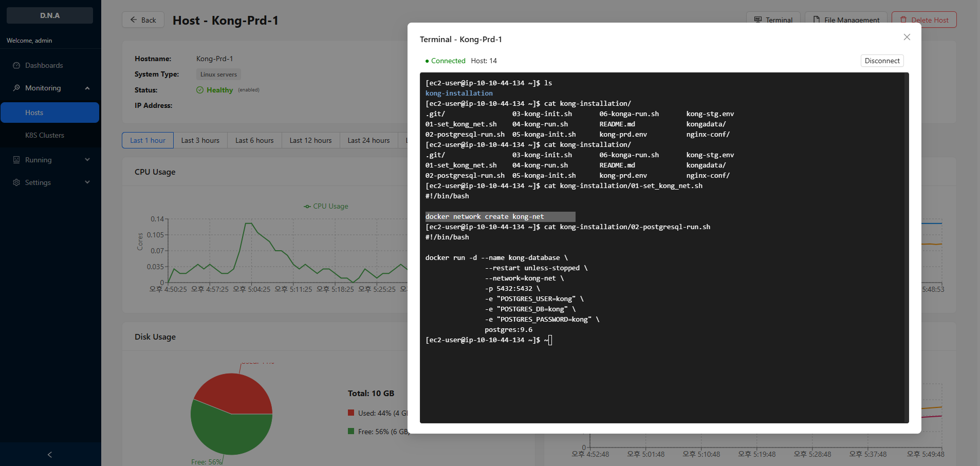Click the Settings gear icon
980x466 pixels.
[16, 182]
